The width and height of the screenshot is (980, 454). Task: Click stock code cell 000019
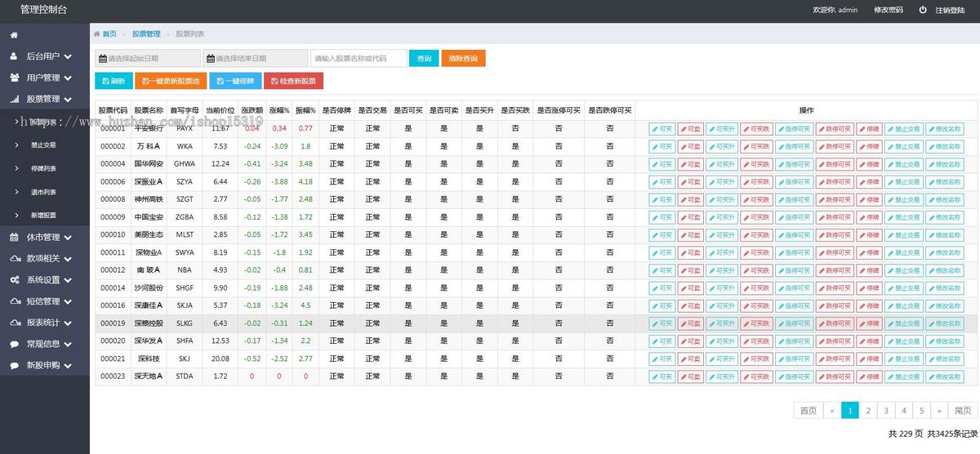(113, 323)
